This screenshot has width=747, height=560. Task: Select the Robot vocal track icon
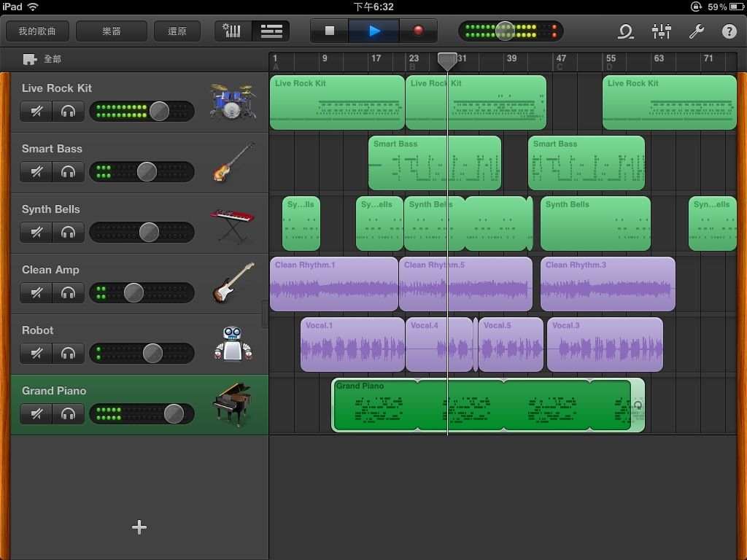pyautogui.click(x=233, y=344)
